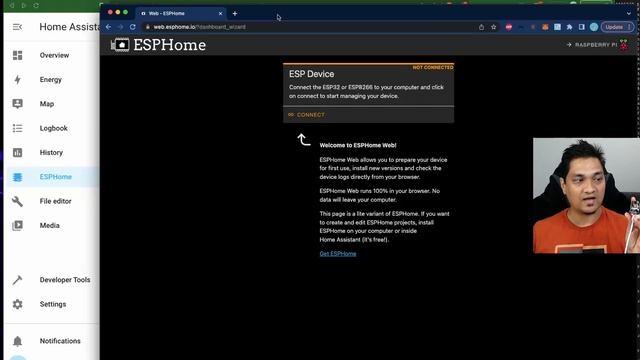The width and height of the screenshot is (640, 360).
Task: Click the ESPHome sidebar icon
Action: pos(18,177)
